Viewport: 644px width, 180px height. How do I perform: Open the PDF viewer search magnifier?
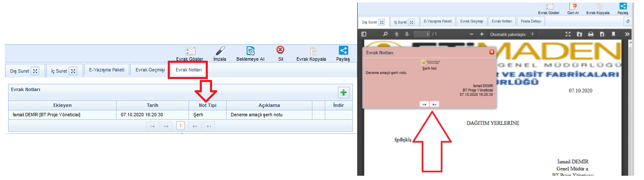tap(385, 34)
